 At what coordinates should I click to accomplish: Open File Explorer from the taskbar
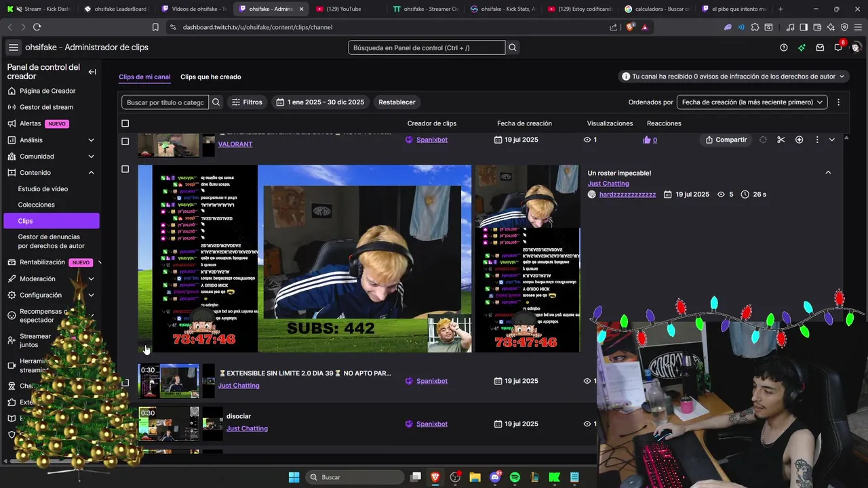click(x=475, y=477)
